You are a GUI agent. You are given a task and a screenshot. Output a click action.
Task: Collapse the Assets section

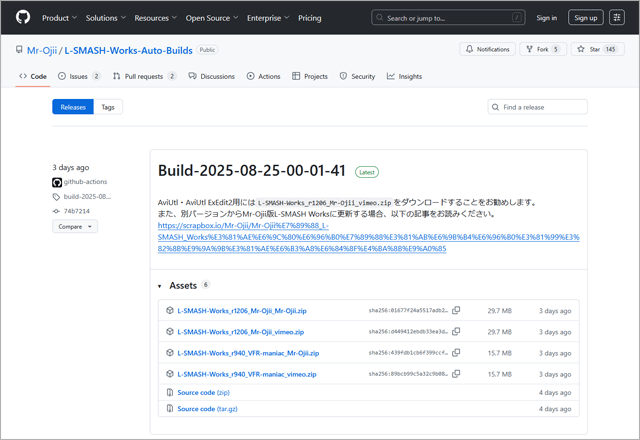(x=183, y=285)
